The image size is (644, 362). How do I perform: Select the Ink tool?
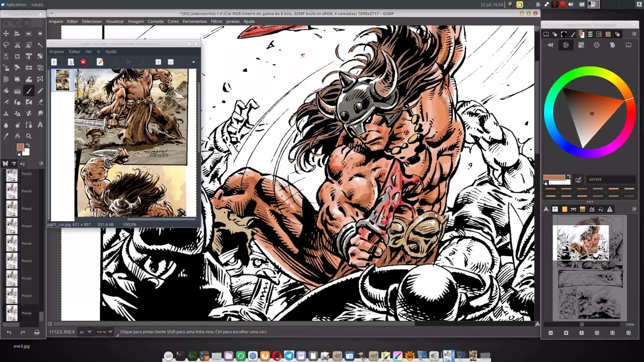click(17, 102)
